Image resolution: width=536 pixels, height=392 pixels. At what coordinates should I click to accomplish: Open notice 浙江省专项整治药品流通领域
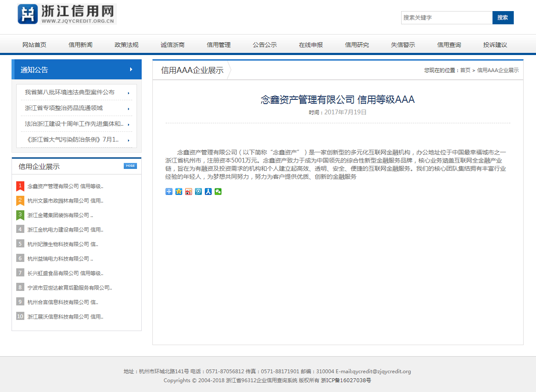64,108
